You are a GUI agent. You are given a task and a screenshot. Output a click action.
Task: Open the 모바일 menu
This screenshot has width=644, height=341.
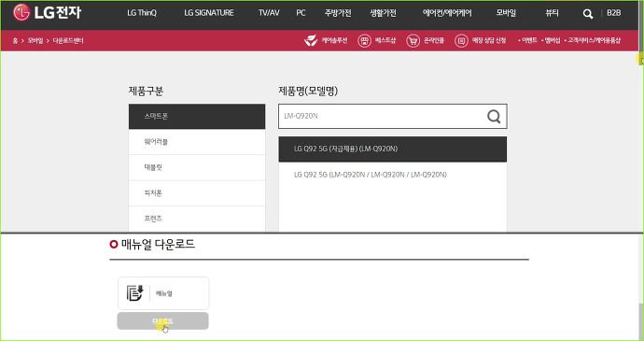coord(506,13)
